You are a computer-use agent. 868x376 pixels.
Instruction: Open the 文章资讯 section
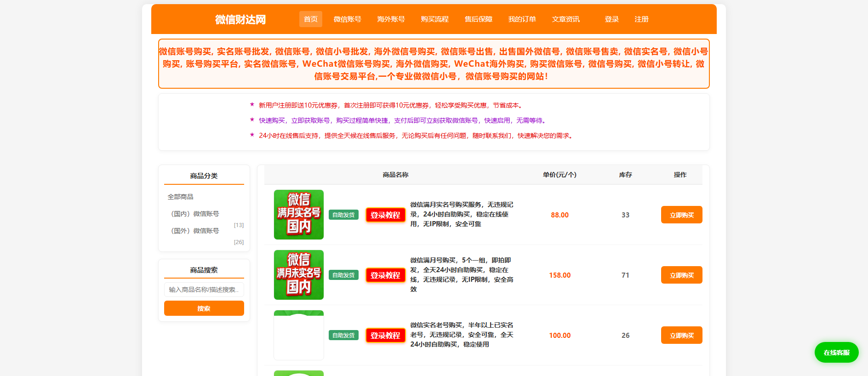tap(566, 19)
